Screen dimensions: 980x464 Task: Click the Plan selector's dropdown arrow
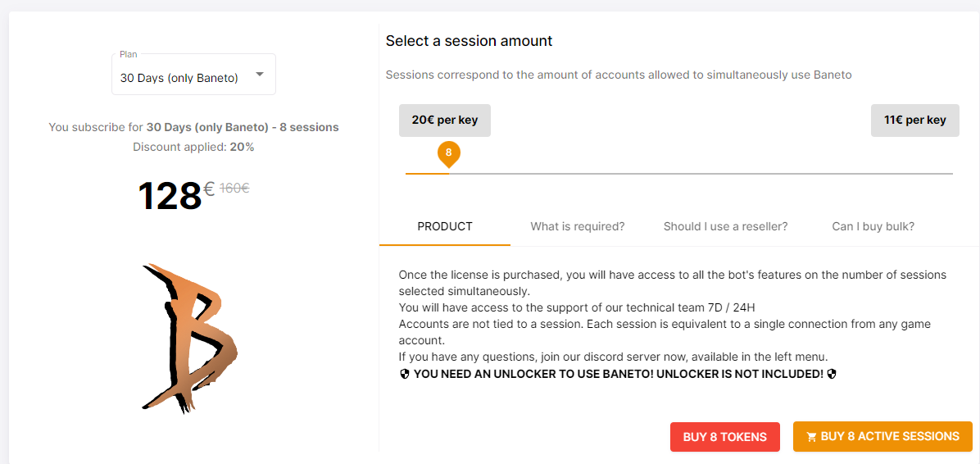pos(260,75)
